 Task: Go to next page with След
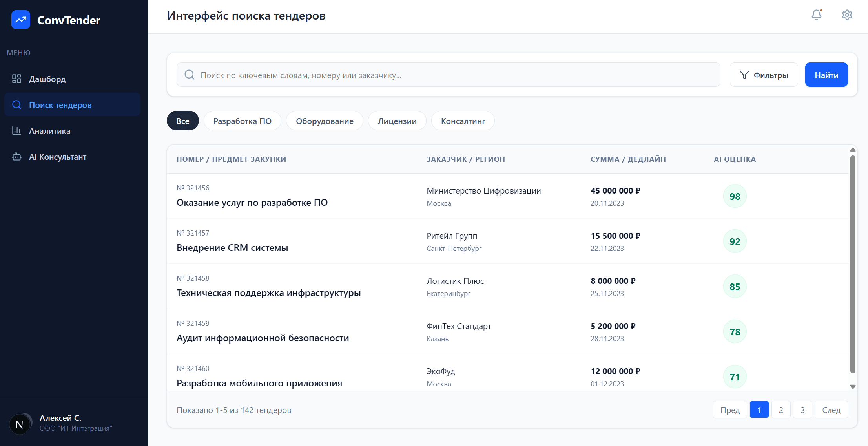(831, 410)
